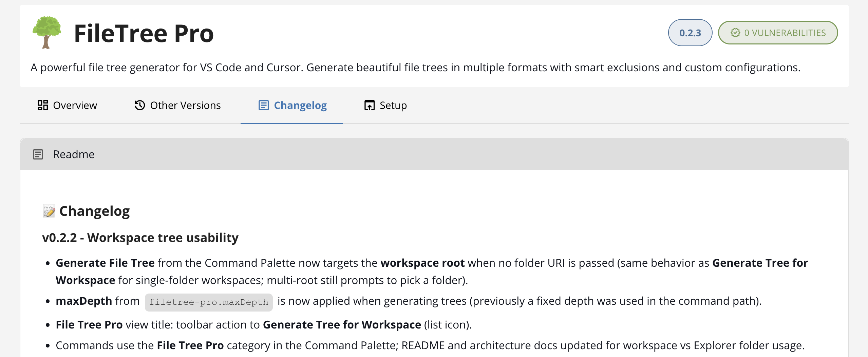Click the v0.2.2 Workspace tree usability heading

point(140,238)
